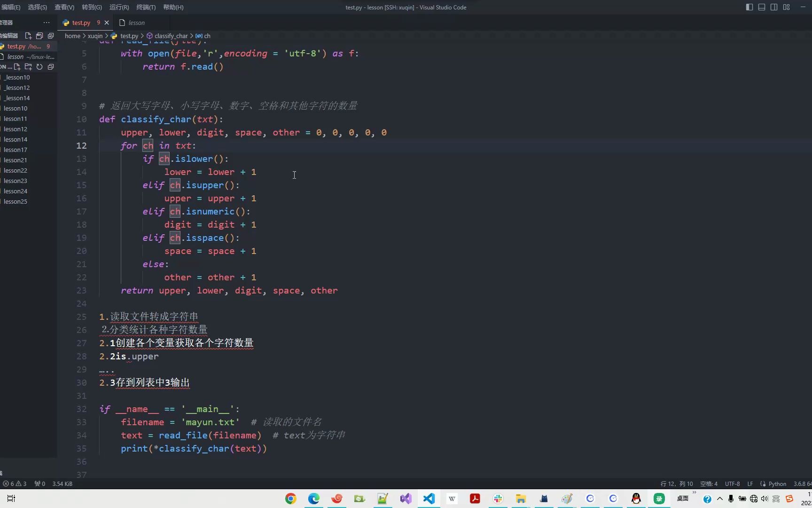The width and height of the screenshot is (812, 508).
Task: Toggle the panel layout icon in title bar
Action: pos(761,7)
